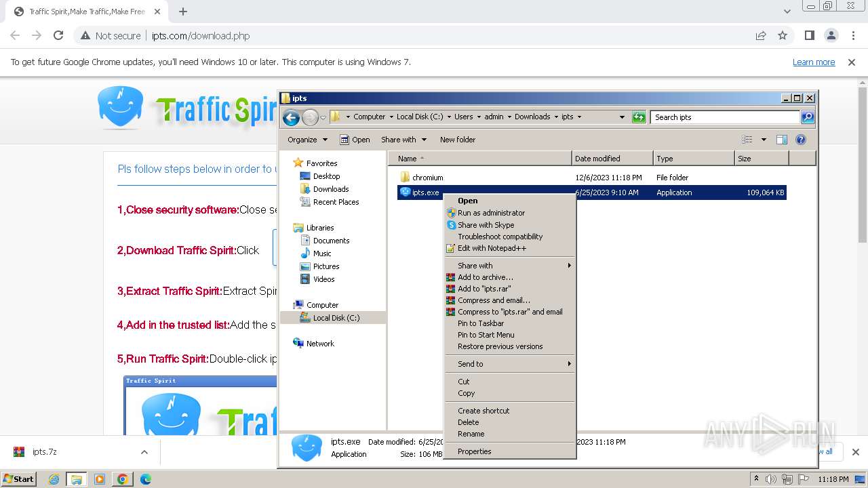Show hidden tray icons arrow
868x488 pixels.
756,479
